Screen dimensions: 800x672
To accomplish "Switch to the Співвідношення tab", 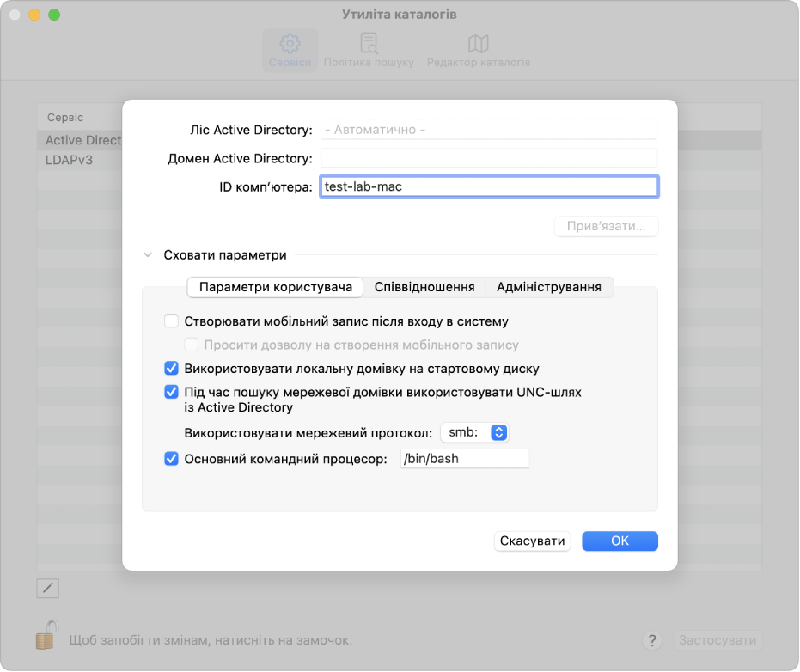I will [424, 287].
